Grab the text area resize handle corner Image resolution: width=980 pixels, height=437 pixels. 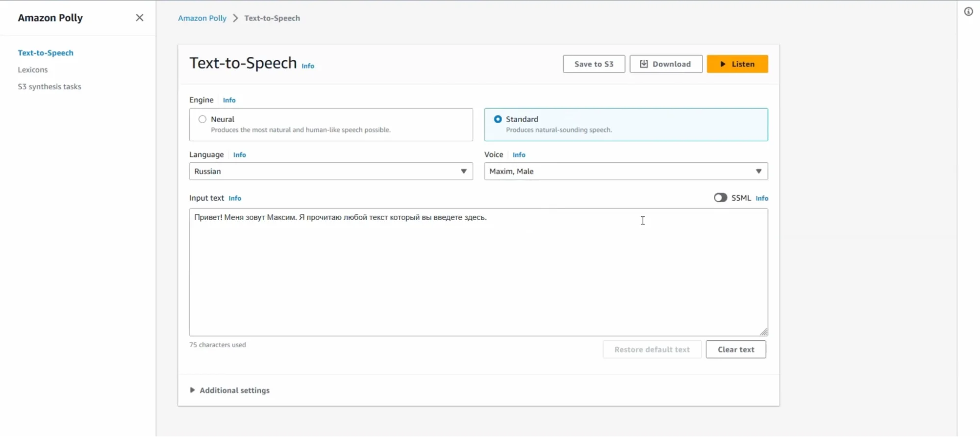click(764, 332)
